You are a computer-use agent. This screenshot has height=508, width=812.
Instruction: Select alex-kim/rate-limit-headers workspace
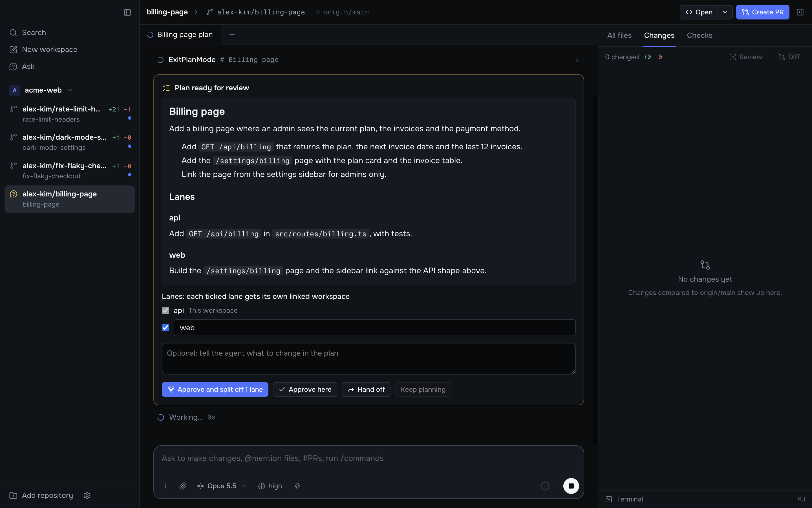tap(69, 114)
